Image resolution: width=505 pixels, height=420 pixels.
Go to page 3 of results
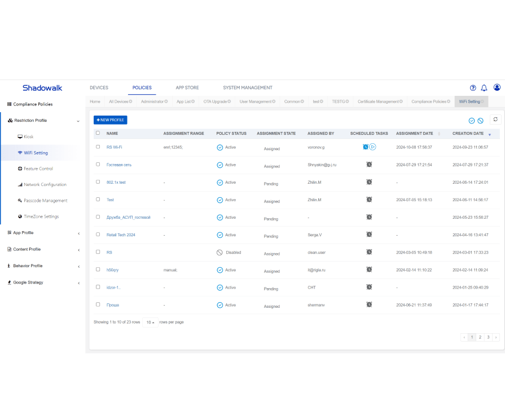coord(488,337)
